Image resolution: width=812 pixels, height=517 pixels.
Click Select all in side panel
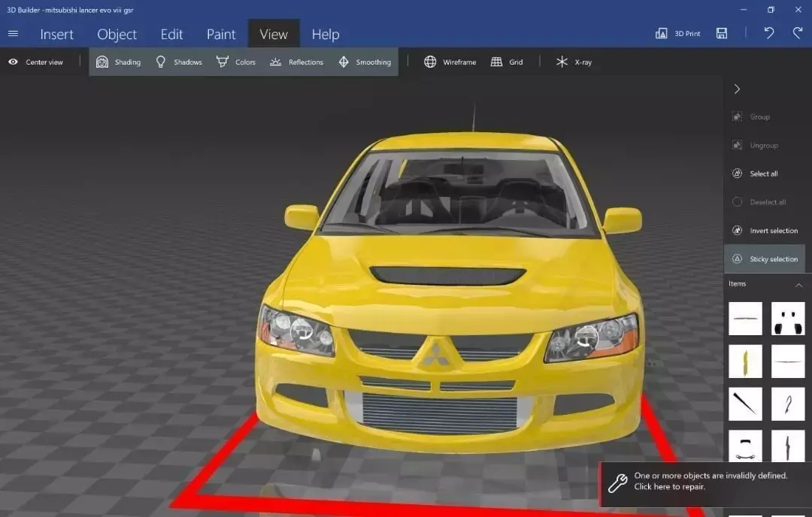coord(755,174)
